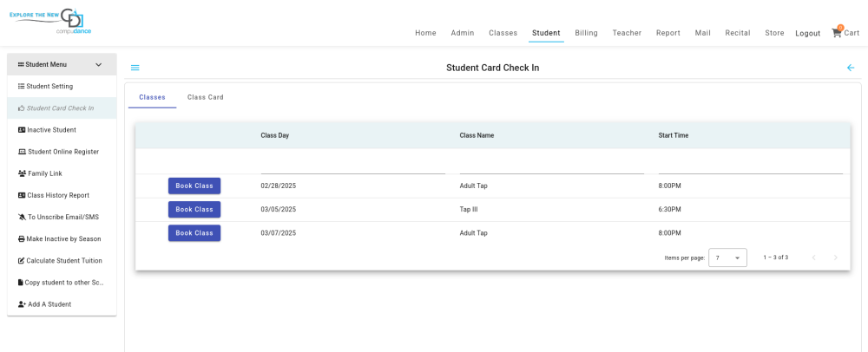Open the Home menu
Image resolution: width=868 pixels, height=352 pixels.
pyautogui.click(x=425, y=33)
